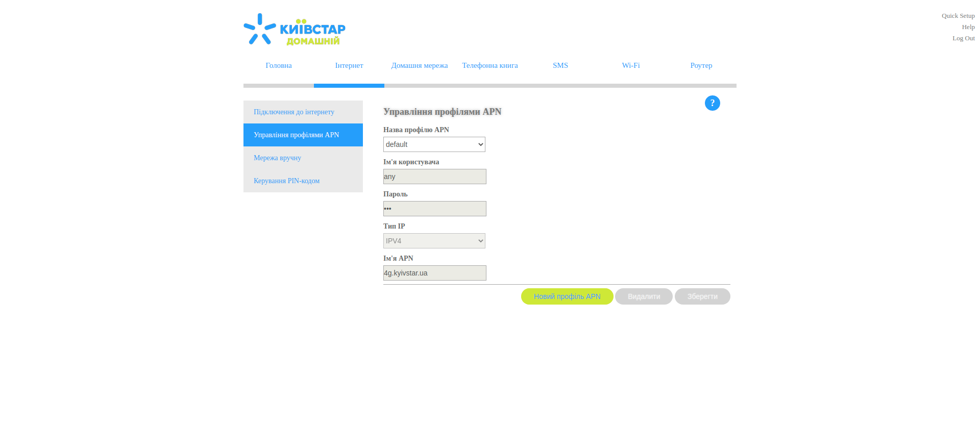980x426 pixels.
Task: Open Підключення до інтернету in the sidebar
Action: coord(294,112)
